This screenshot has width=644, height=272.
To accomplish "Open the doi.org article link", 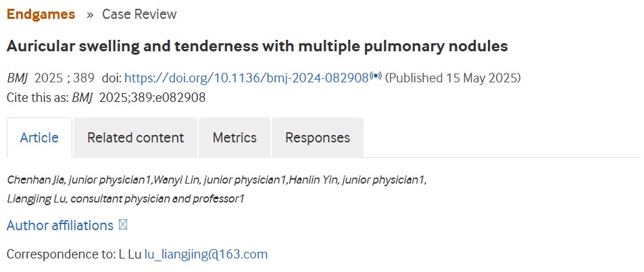I will click(247, 78).
